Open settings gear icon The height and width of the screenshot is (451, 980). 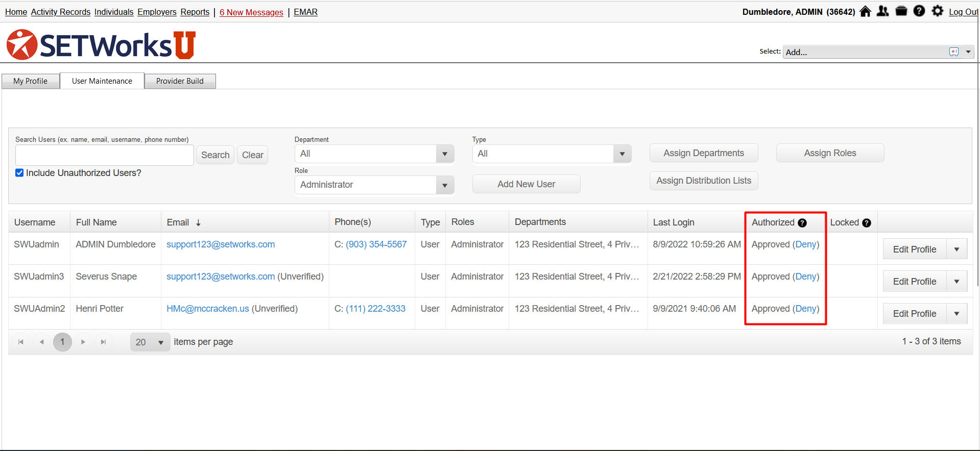click(x=938, y=11)
